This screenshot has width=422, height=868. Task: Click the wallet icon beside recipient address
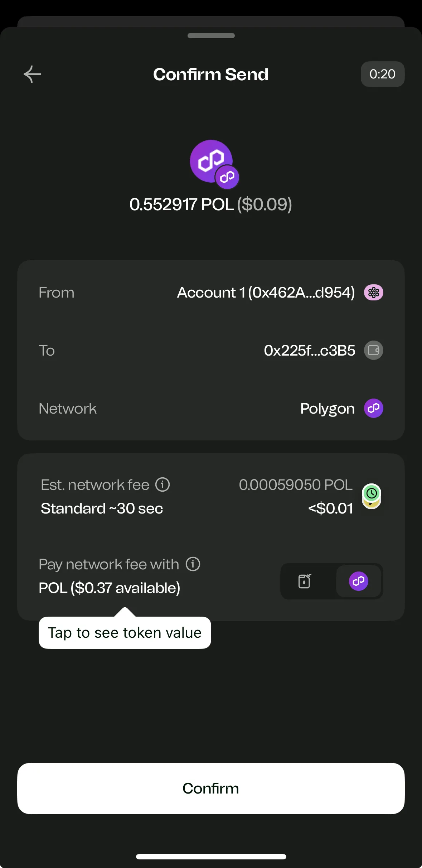373,350
